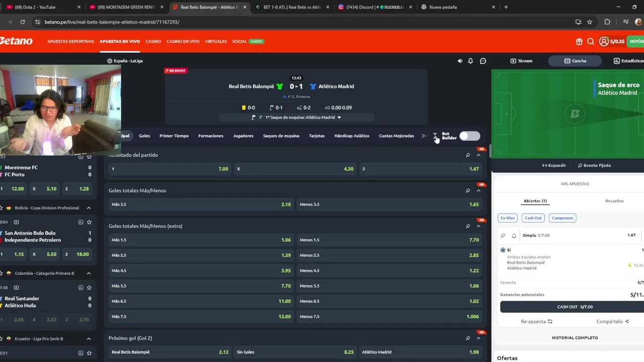This screenshot has width=644, height=362.
Task: Click stream icon on Real Santander match
Action: (16, 288)
